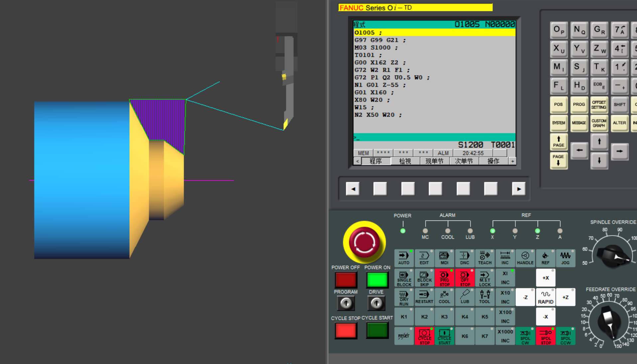Viewport: 637px width, 364px height.
Task: Open CUSTOM GRAPH screen
Action: point(599,123)
